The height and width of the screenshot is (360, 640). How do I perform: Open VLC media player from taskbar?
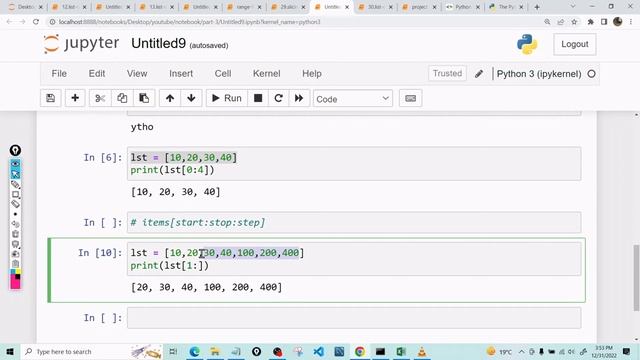point(422,351)
